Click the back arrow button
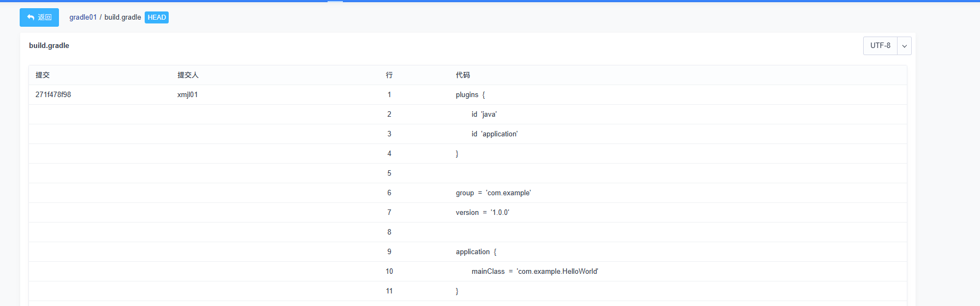Screen dimensions: 980x306 (39, 17)
